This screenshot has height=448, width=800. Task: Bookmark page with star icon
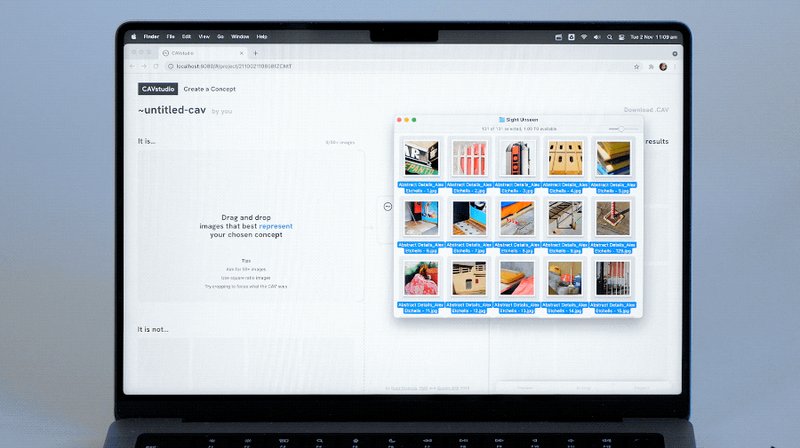tap(636, 67)
